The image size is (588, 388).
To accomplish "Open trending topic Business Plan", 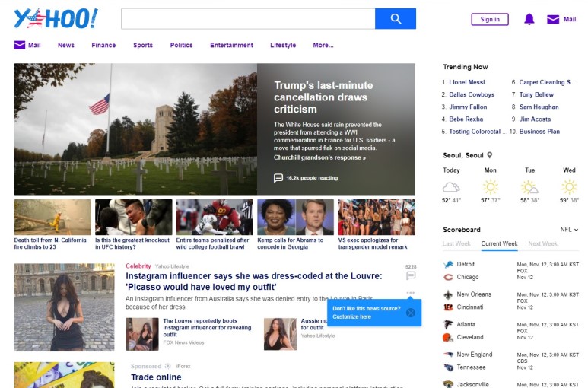I will (539, 132).
